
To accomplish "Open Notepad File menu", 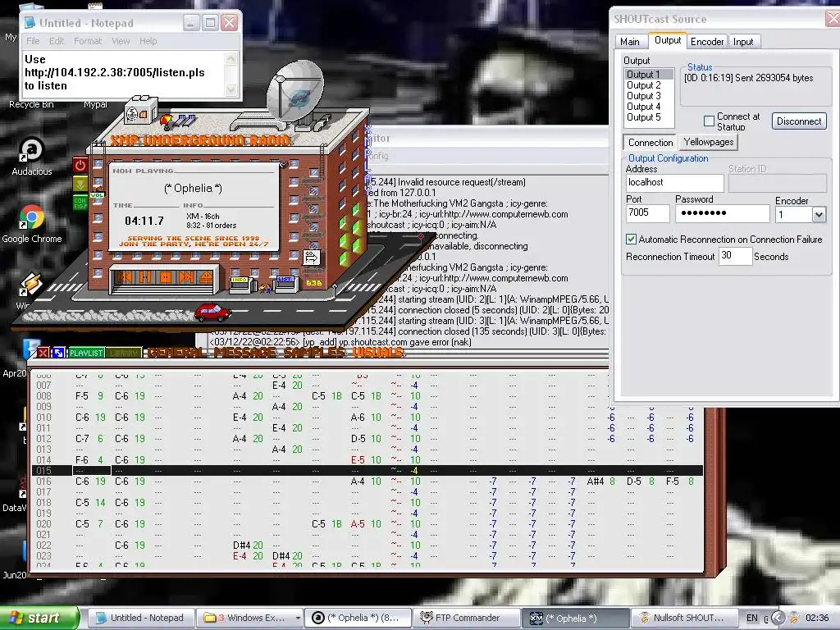I will click(x=33, y=41).
